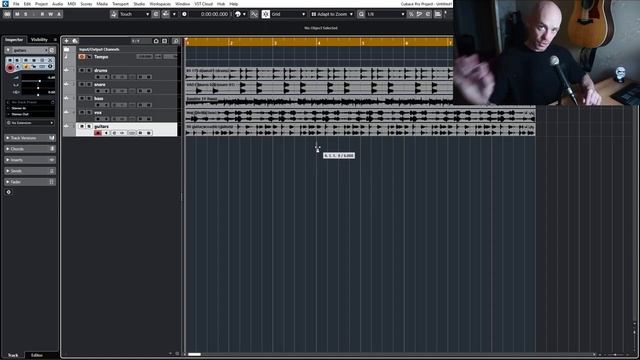Solo the guitars track
Viewport: 640px width, 360px height.
point(89,127)
